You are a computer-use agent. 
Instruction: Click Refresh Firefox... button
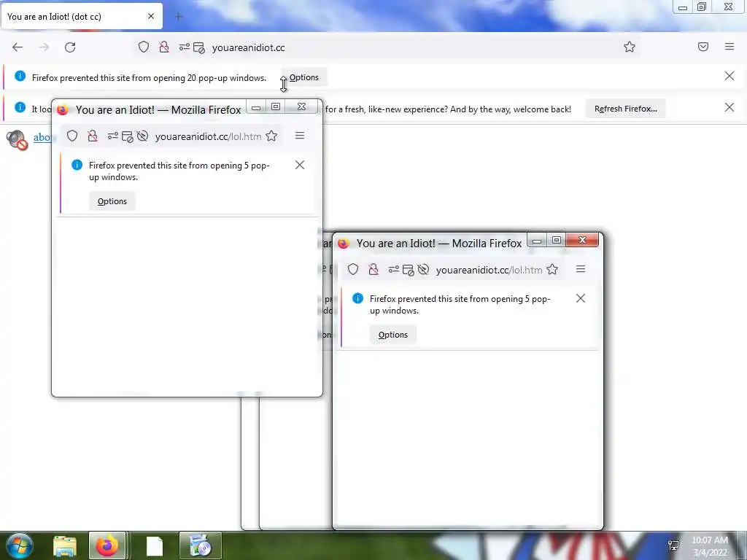pyautogui.click(x=625, y=109)
